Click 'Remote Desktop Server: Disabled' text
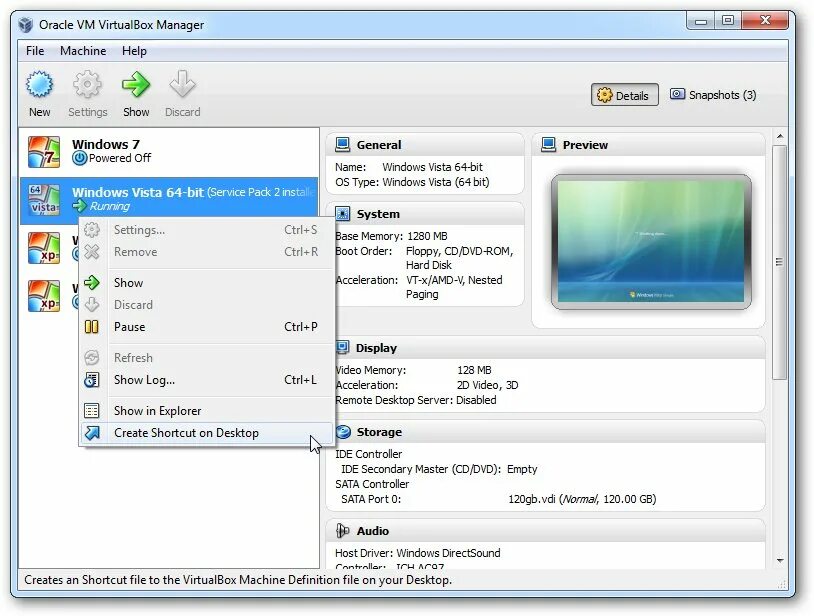 (416, 400)
